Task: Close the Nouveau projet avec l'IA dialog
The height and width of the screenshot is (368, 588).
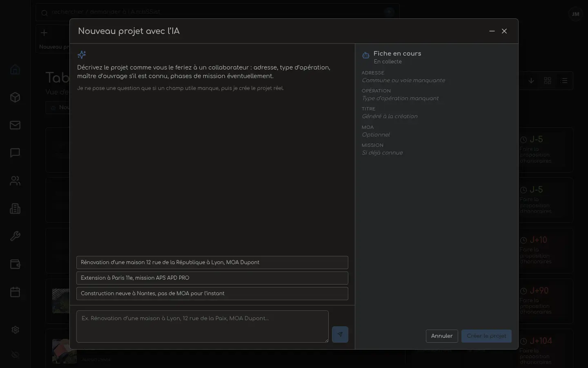Action: click(x=504, y=31)
